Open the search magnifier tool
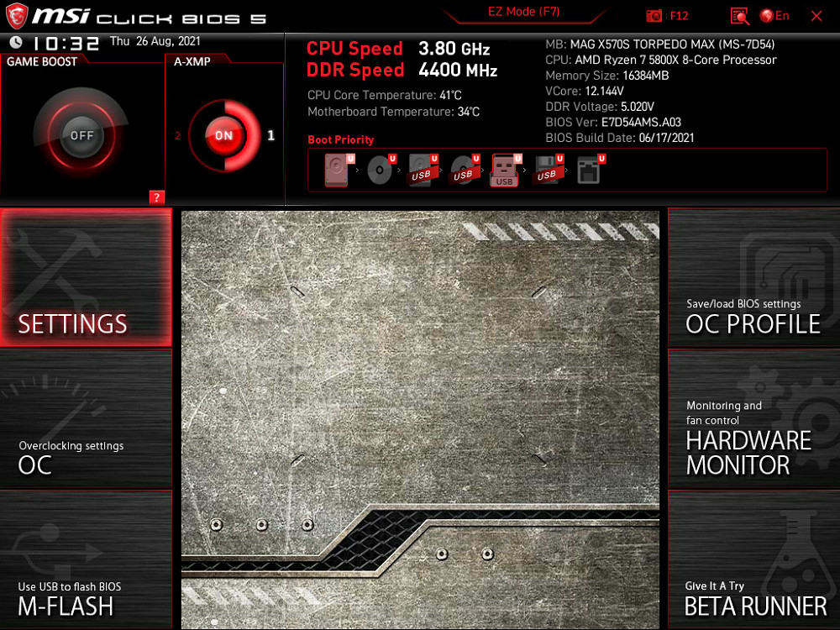This screenshot has height=630, width=840. click(739, 15)
